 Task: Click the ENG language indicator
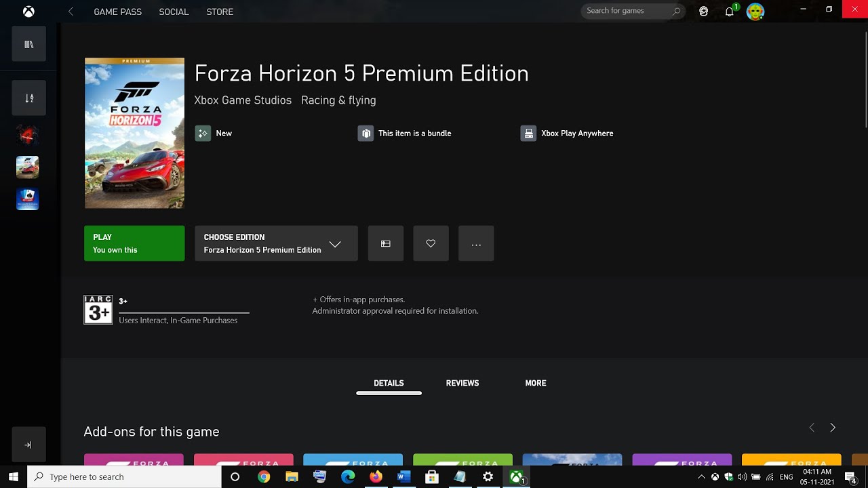(787, 477)
